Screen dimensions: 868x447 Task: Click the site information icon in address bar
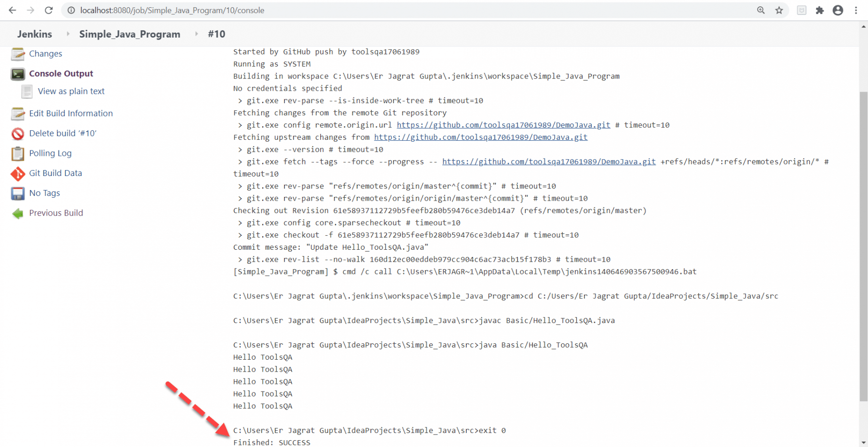(71, 10)
